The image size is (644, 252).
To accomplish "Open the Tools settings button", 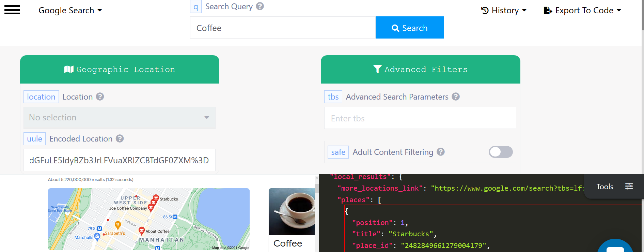I will pyautogui.click(x=614, y=187).
